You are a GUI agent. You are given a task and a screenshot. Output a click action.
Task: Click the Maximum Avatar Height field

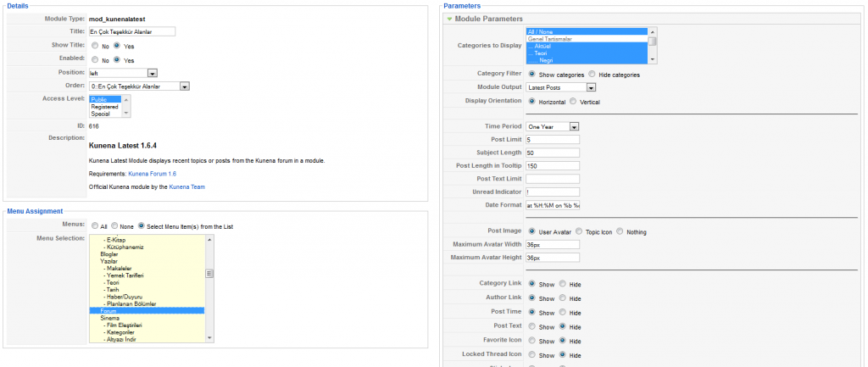tap(553, 258)
